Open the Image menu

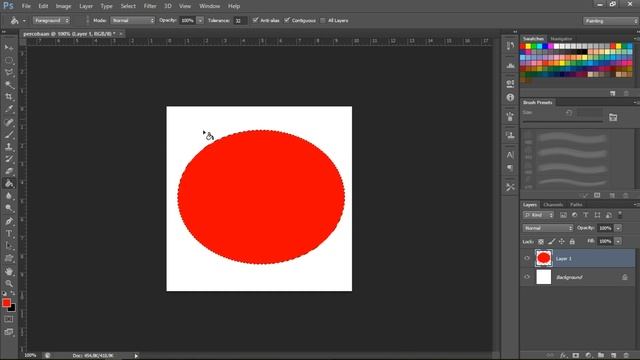(x=63, y=6)
